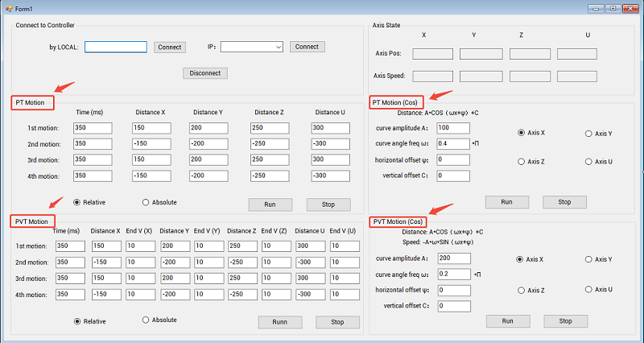Viewport: 644px width, 343px height.
Task: Click Run in the PT Motion section
Action: tap(270, 205)
